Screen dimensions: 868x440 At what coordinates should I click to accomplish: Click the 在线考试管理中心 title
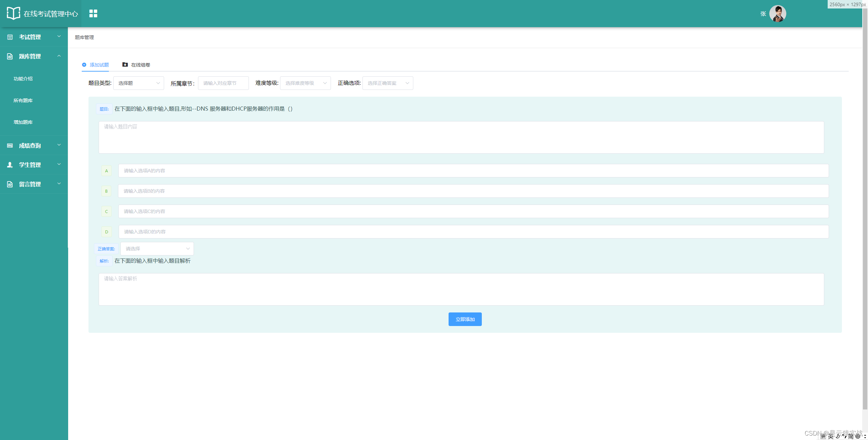click(x=51, y=14)
